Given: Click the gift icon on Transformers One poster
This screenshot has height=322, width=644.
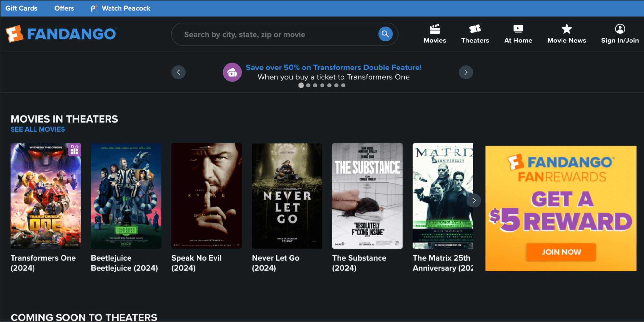Looking at the screenshot, I should tap(74, 150).
